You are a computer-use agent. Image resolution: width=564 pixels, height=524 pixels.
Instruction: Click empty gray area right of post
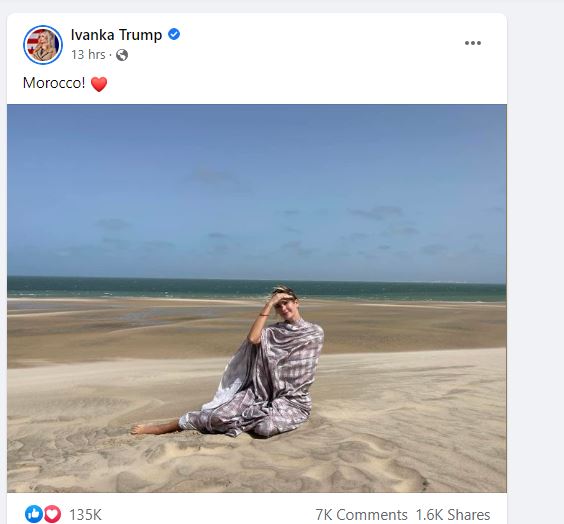tap(536, 252)
